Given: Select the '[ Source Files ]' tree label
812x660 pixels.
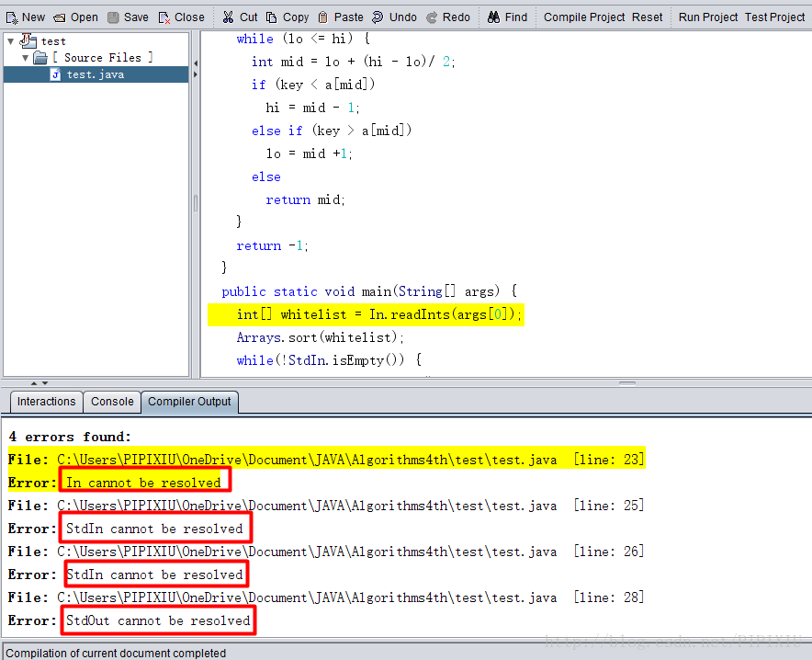Looking at the screenshot, I should click(x=103, y=58).
